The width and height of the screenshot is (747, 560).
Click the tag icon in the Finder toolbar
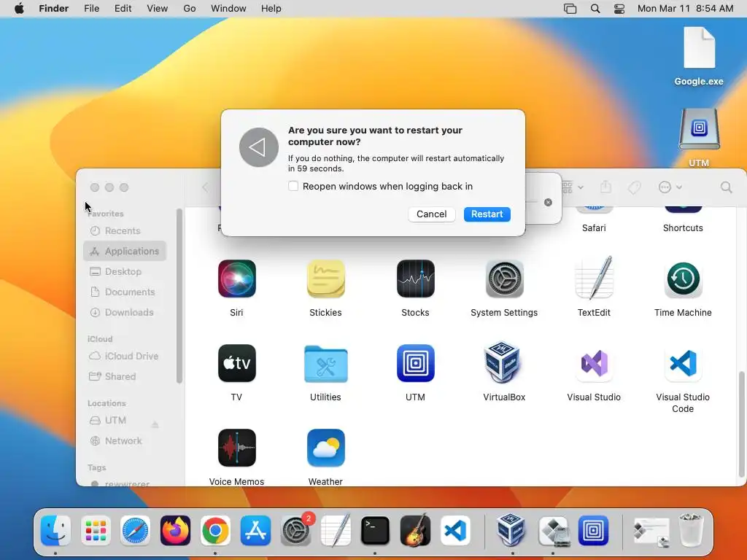[634, 187]
